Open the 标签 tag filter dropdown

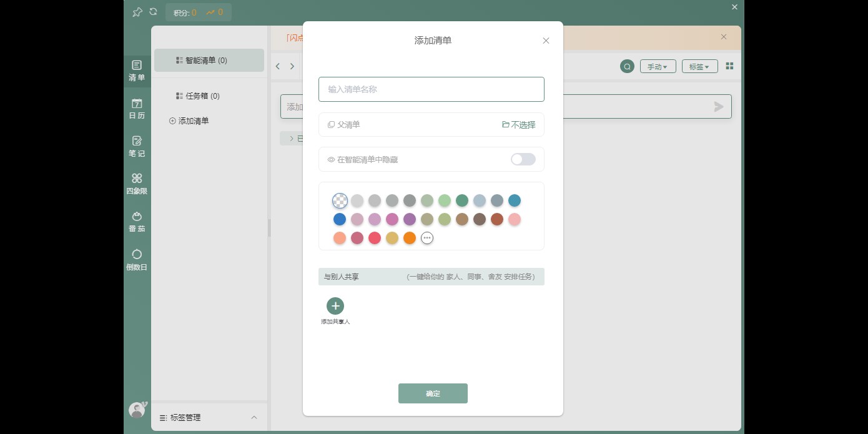click(699, 67)
